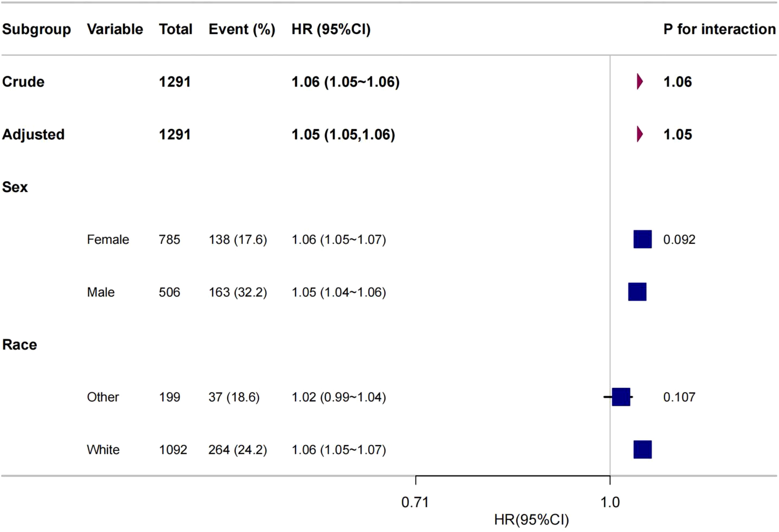Click the total 785 for Female
The width and height of the screenshot is (779, 532).
[x=169, y=239]
